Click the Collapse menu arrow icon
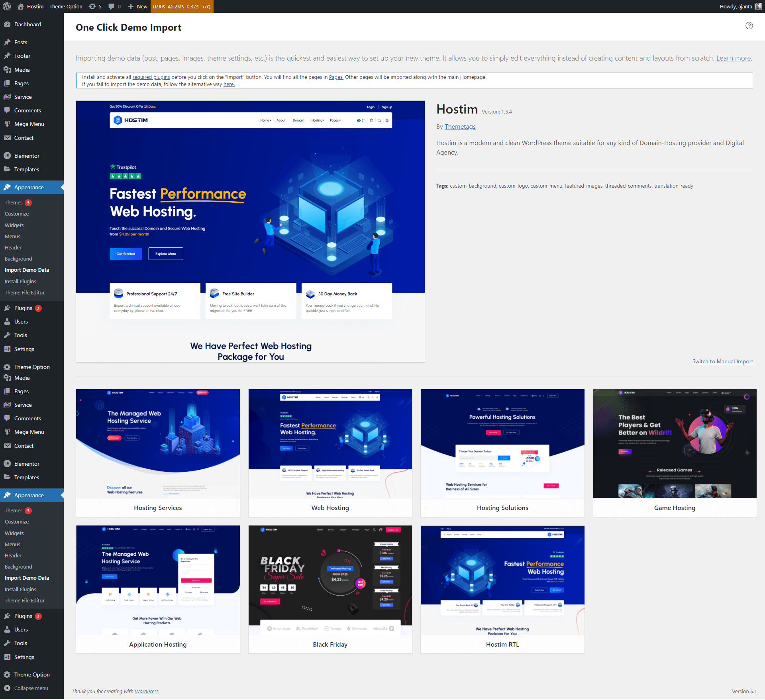Viewport: 765px width, 700px height. pyautogui.click(x=7, y=688)
